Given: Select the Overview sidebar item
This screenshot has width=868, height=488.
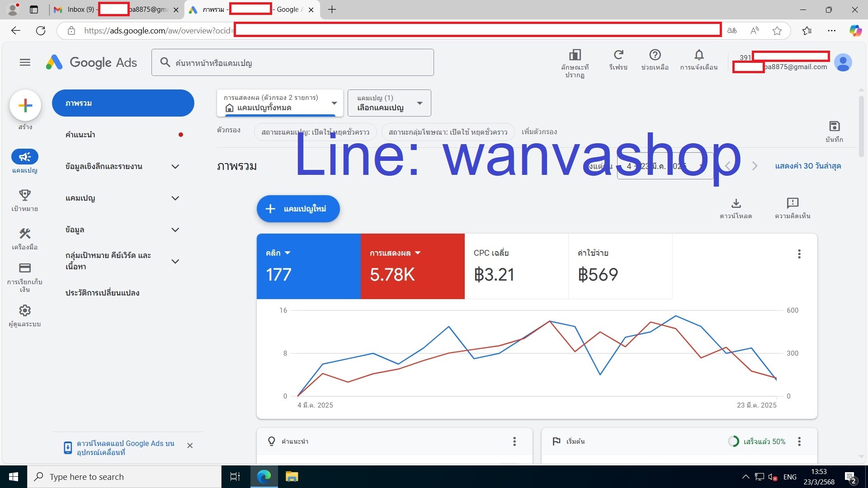Looking at the screenshot, I should [x=123, y=103].
